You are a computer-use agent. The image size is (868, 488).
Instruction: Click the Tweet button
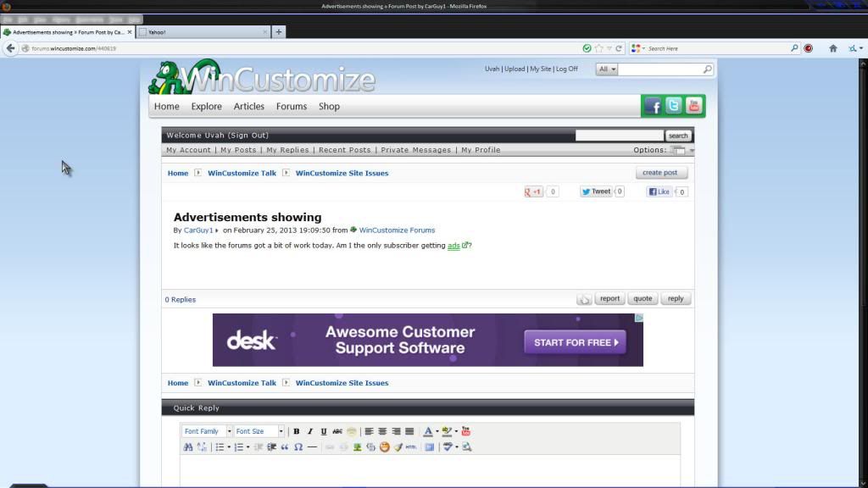(x=596, y=191)
